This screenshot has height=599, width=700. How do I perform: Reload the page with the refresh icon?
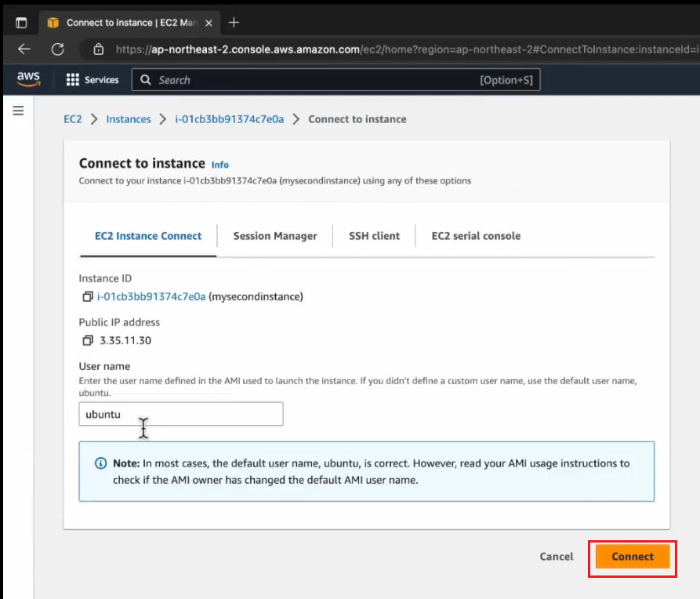click(57, 49)
